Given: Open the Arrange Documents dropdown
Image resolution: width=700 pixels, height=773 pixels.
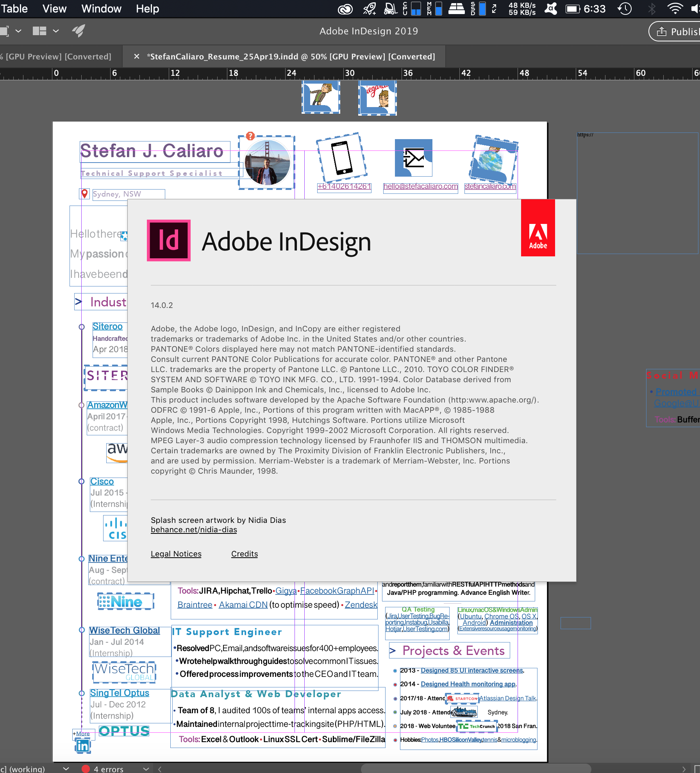Looking at the screenshot, I should [56, 31].
